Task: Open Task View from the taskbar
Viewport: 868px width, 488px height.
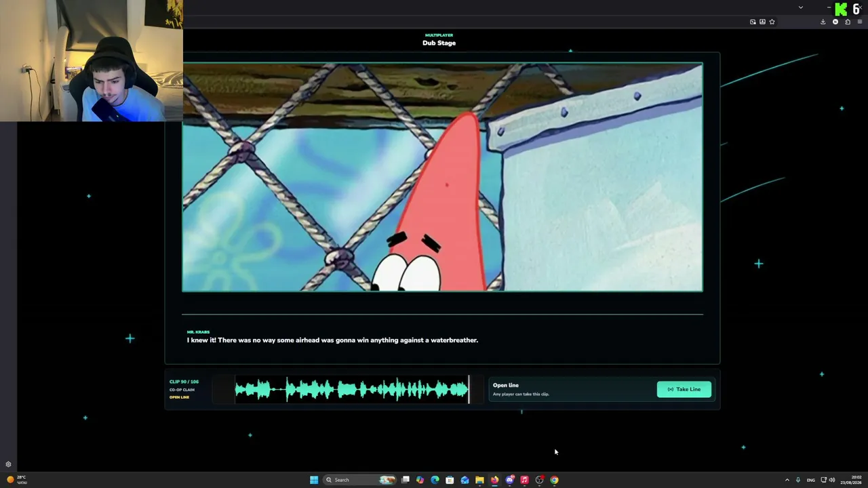Action: pos(406,480)
